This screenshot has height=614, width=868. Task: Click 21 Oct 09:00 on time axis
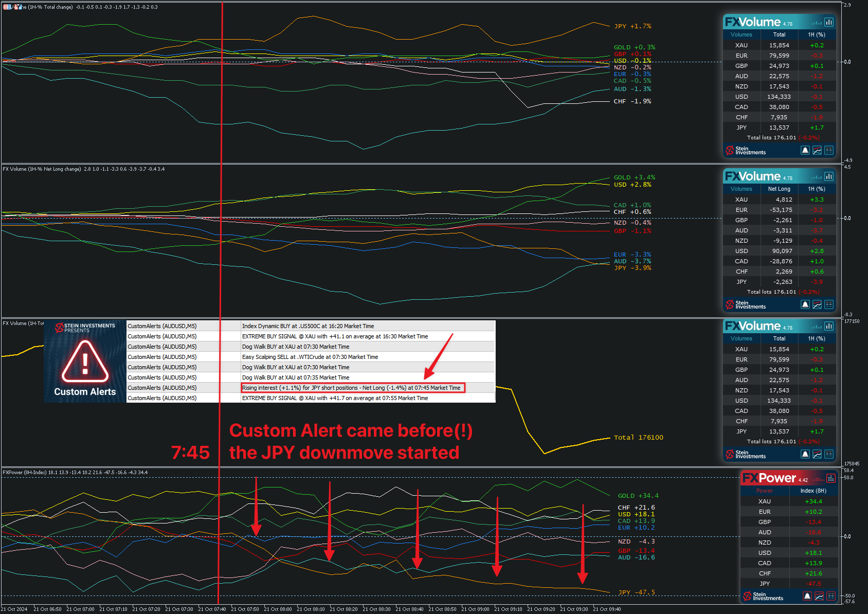[x=475, y=609]
